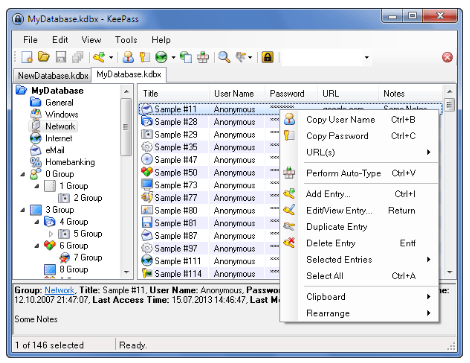Click the Open Database folder icon
This screenshot has width=470, height=363.
(x=44, y=57)
